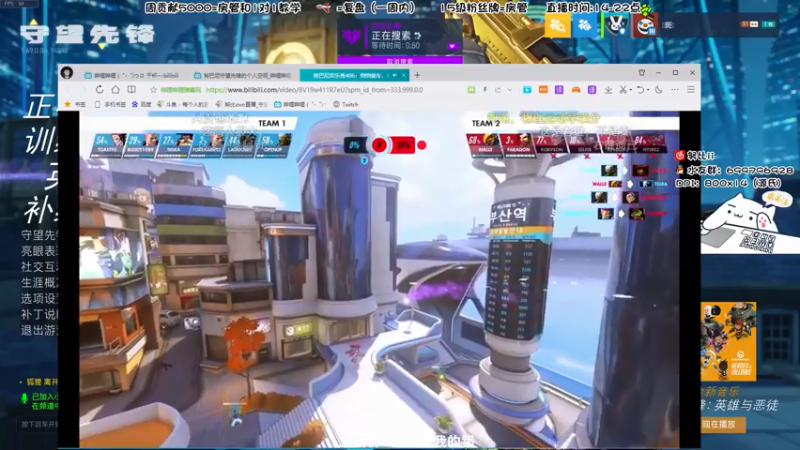Click the undo closed tab icon

(640, 90)
